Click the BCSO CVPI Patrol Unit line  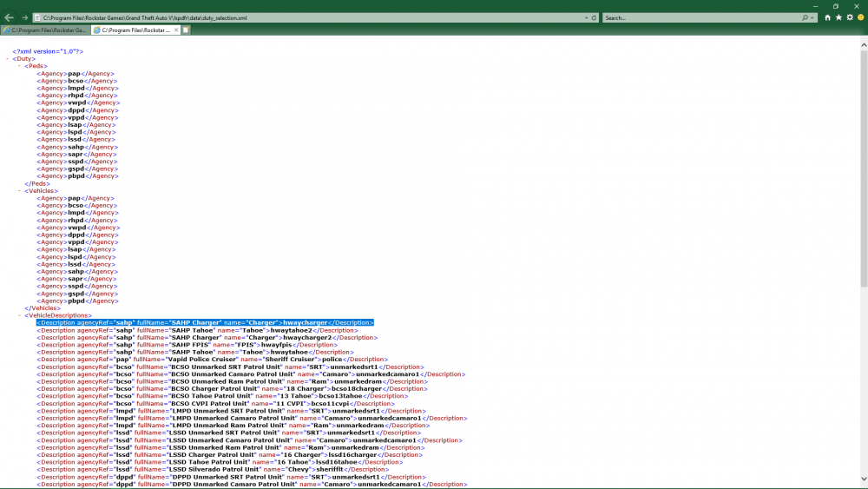(216, 404)
